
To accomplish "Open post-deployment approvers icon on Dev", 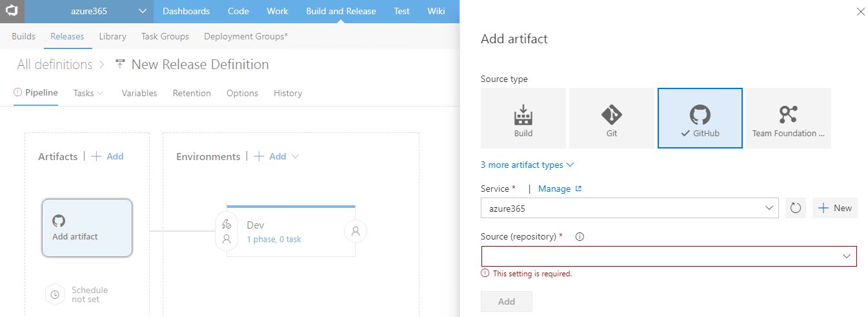I will (356, 230).
